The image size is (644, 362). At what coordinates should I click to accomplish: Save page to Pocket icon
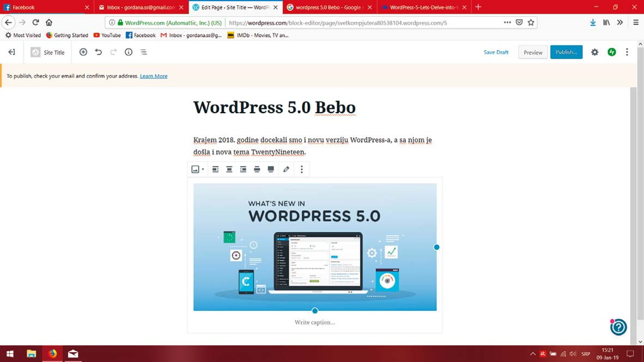coord(519,22)
